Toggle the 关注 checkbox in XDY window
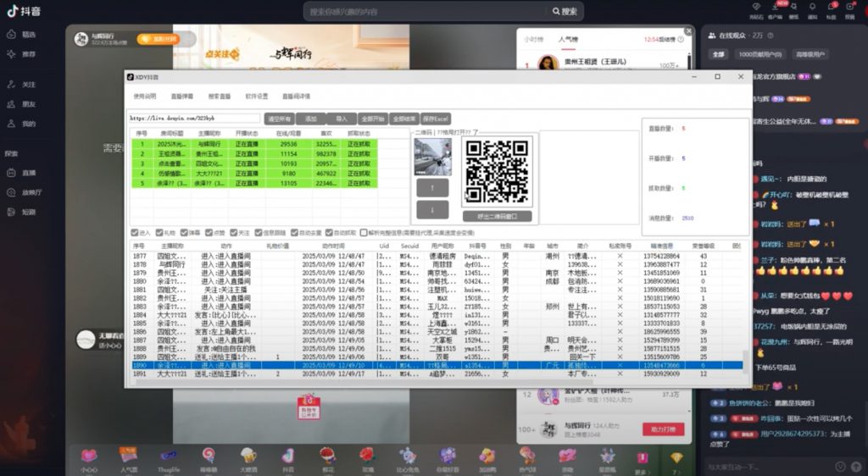868x476 pixels. pyautogui.click(x=234, y=233)
